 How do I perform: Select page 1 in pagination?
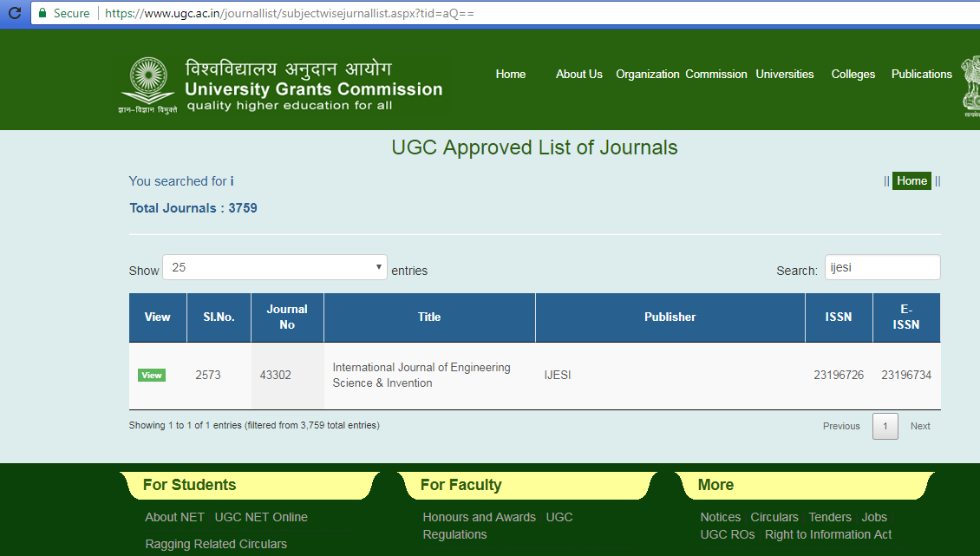pyautogui.click(x=885, y=427)
